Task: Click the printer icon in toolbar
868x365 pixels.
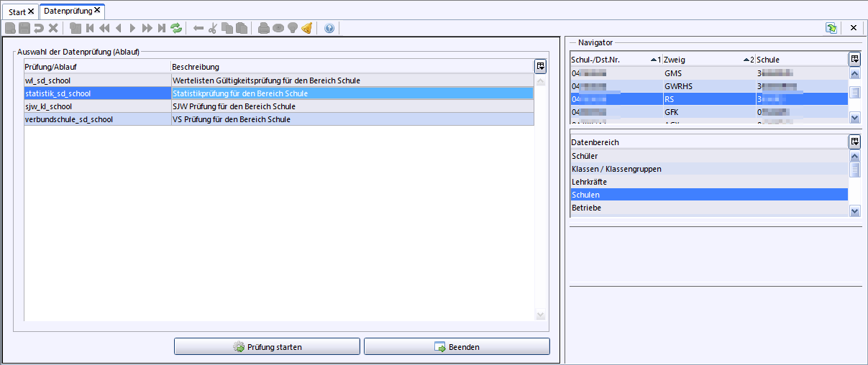Action: [263, 28]
